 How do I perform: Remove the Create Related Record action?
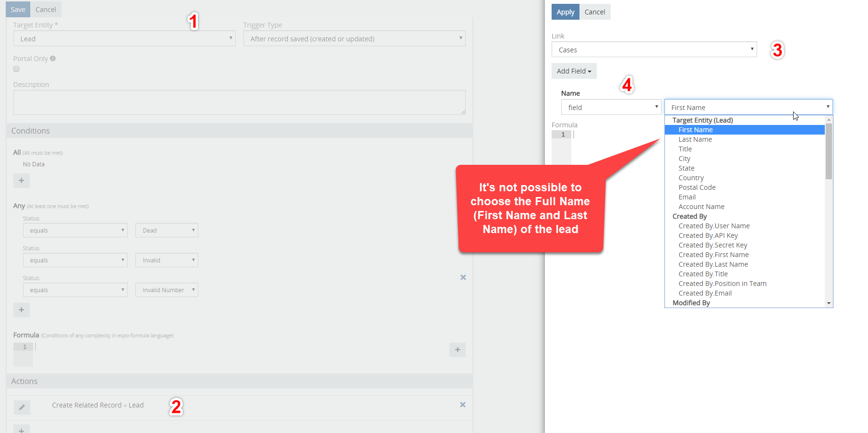pyautogui.click(x=463, y=405)
